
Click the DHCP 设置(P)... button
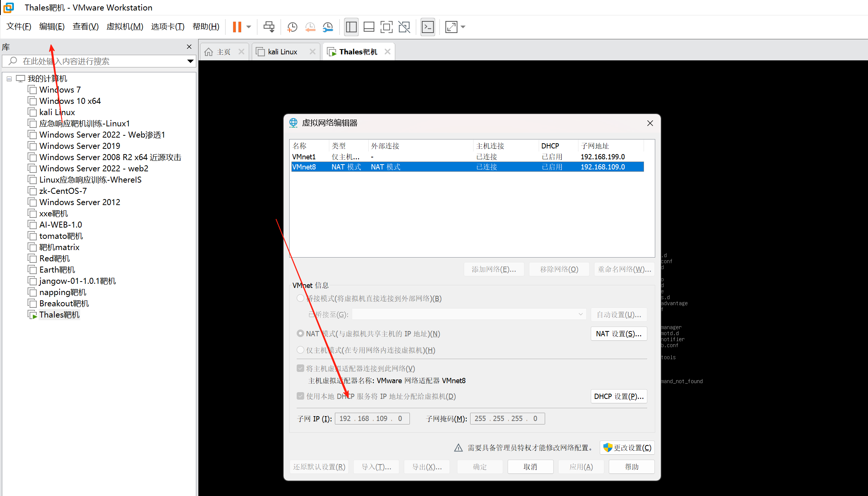pos(619,396)
